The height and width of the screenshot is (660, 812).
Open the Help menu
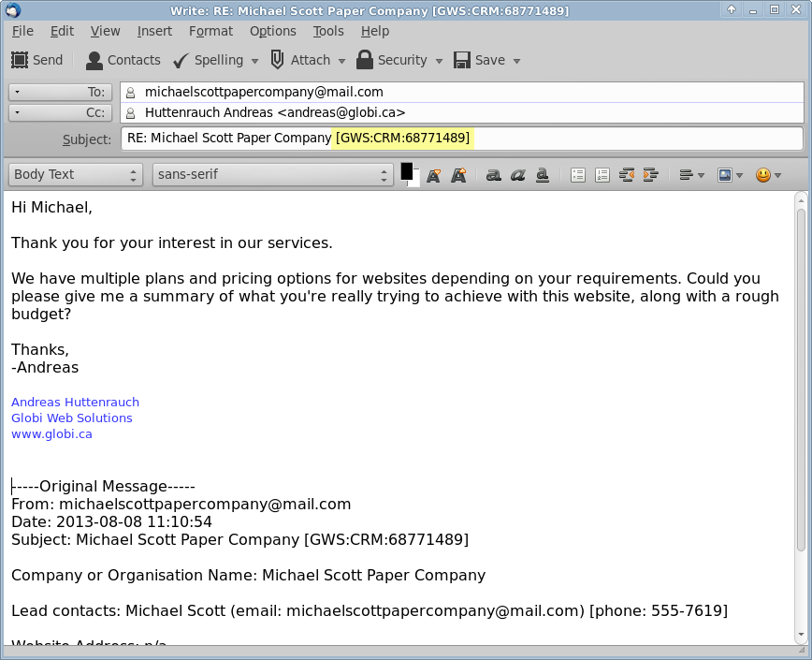click(x=375, y=31)
